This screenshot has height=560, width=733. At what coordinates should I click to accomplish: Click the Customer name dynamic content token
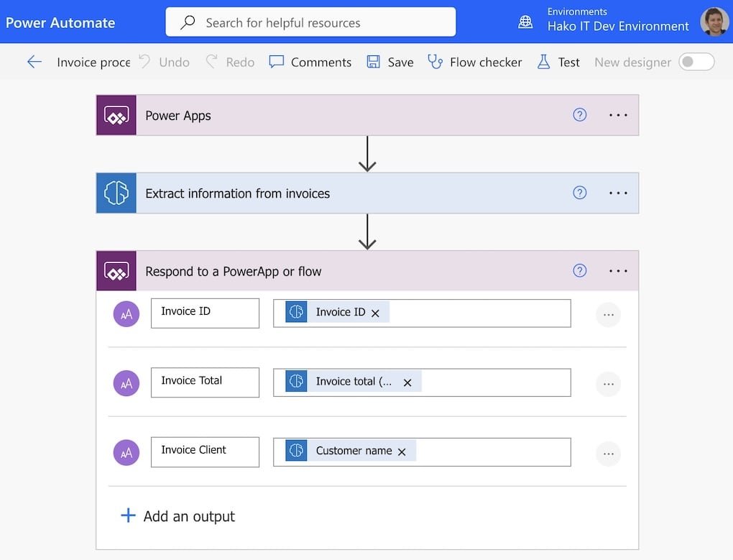(351, 451)
